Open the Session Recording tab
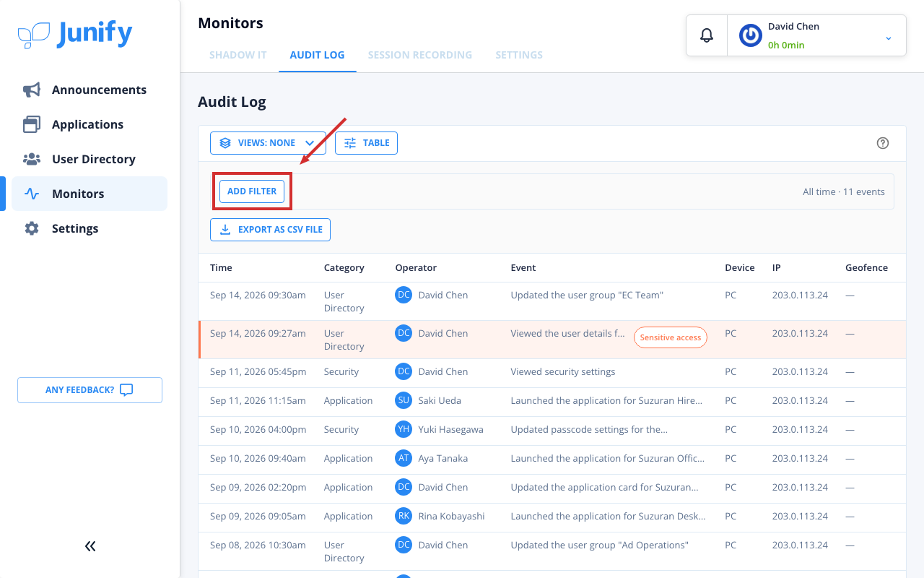 [420, 55]
